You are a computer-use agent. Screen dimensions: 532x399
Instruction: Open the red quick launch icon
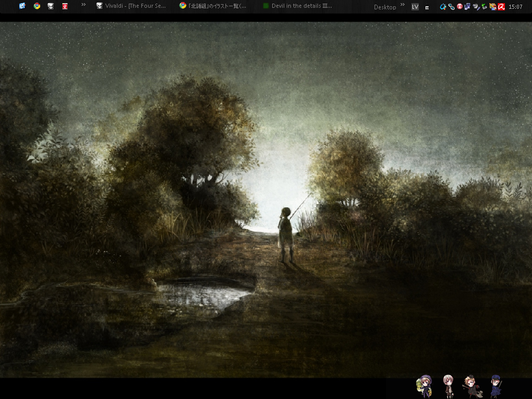pyautogui.click(x=65, y=6)
